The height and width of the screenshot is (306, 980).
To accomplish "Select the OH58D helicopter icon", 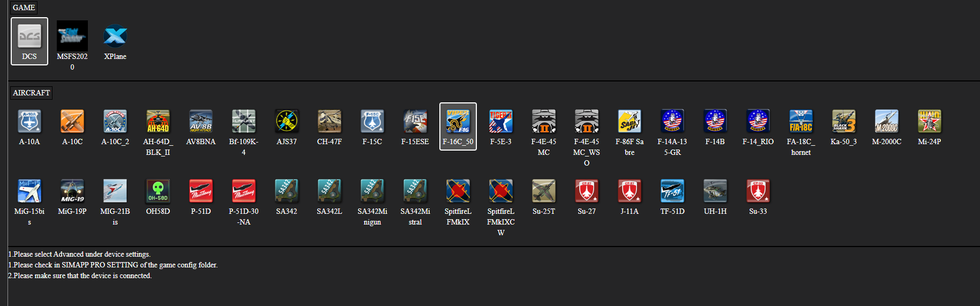I will click(x=158, y=191).
